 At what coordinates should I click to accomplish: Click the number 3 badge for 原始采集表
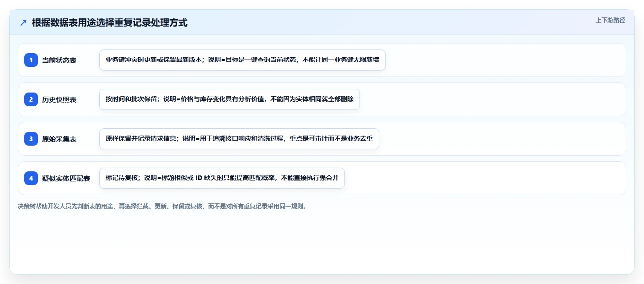click(31, 139)
